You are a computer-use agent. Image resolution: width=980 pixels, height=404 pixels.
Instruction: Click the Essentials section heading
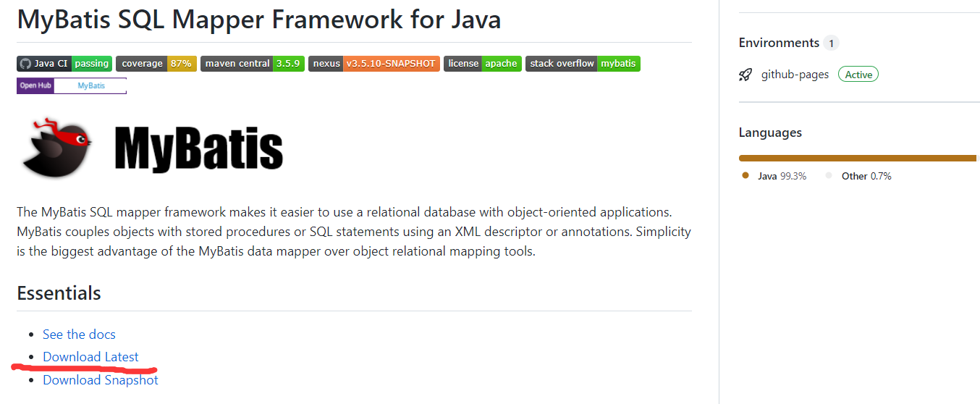[59, 293]
